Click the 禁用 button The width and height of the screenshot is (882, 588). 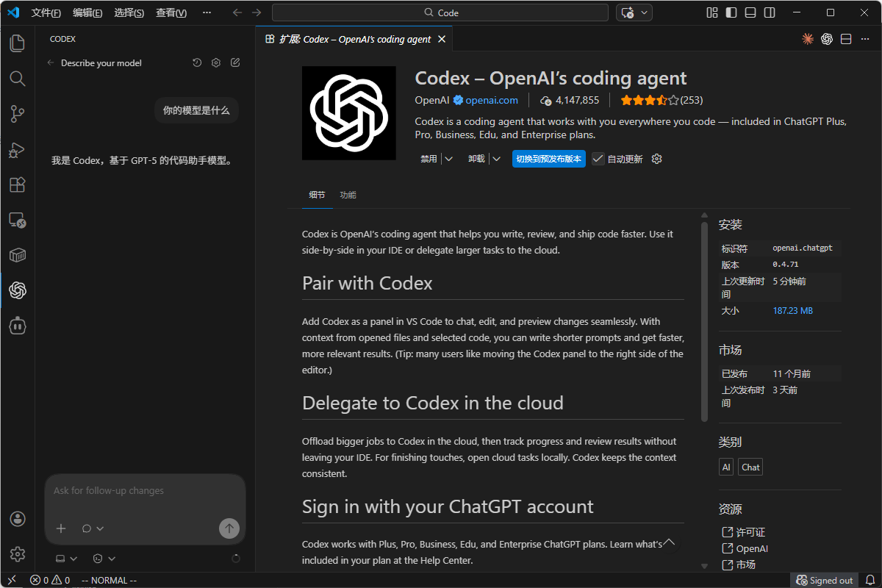pyautogui.click(x=429, y=159)
